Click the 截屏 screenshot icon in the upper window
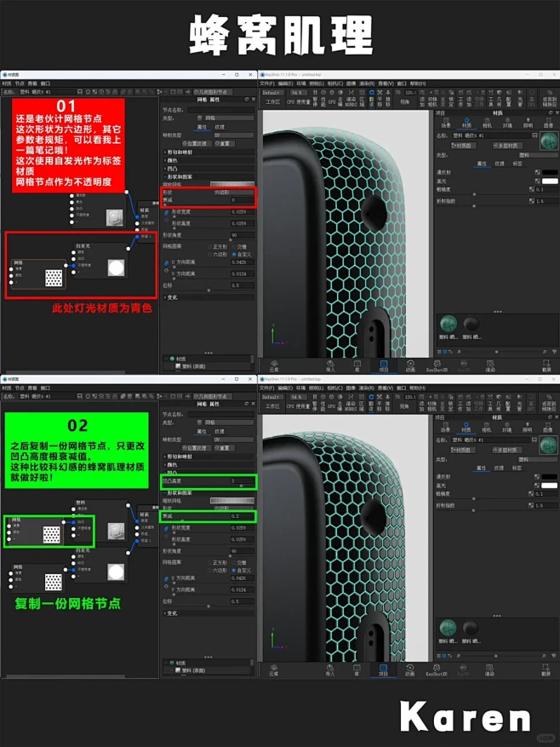The width and height of the screenshot is (560, 747). click(546, 365)
